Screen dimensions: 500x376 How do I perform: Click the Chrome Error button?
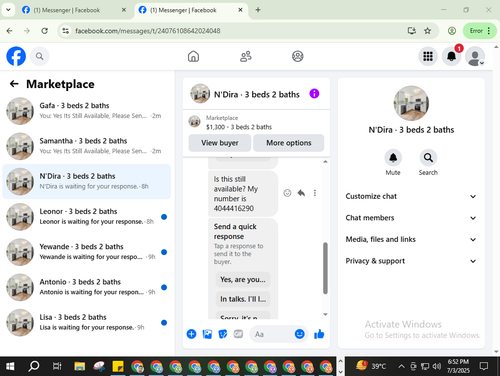(480, 31)
